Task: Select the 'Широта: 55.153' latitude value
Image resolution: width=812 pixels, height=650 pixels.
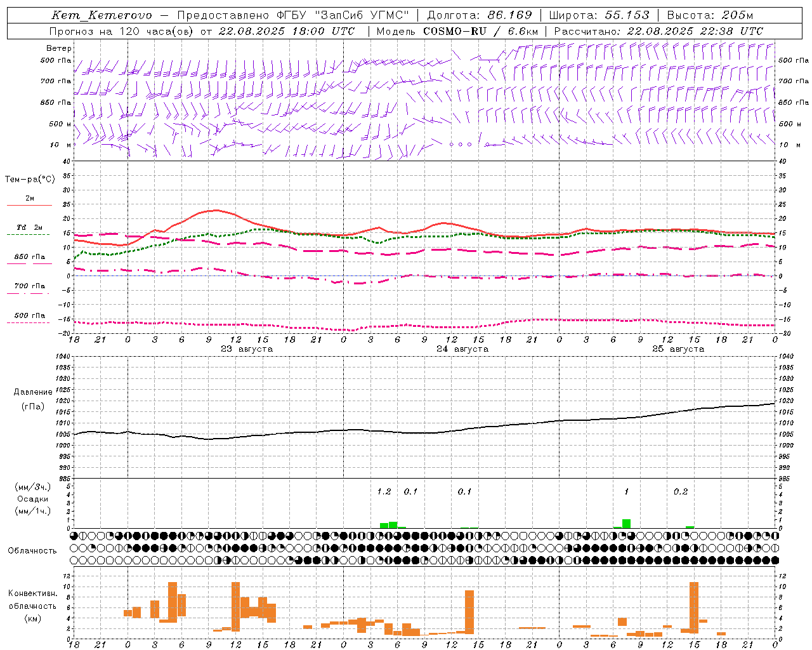Action: point(599,15)
